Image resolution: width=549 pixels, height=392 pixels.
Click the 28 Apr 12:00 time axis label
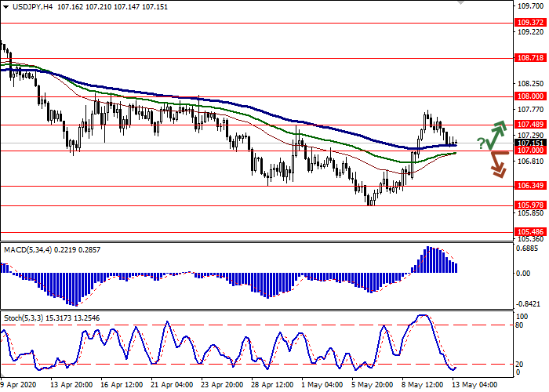(271, 385)
